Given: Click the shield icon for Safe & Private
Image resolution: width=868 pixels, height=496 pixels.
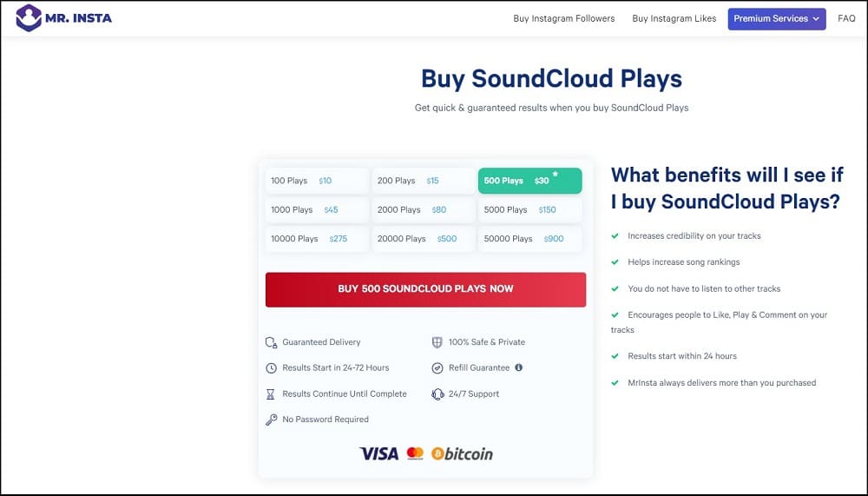Looking at the screenshot, I should [437, 342].
